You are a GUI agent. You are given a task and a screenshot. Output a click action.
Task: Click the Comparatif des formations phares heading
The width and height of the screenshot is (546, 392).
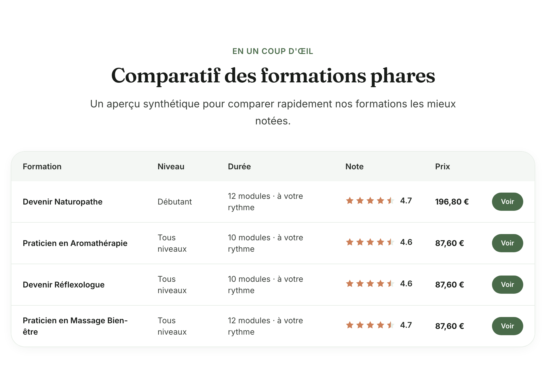[273, 76]
